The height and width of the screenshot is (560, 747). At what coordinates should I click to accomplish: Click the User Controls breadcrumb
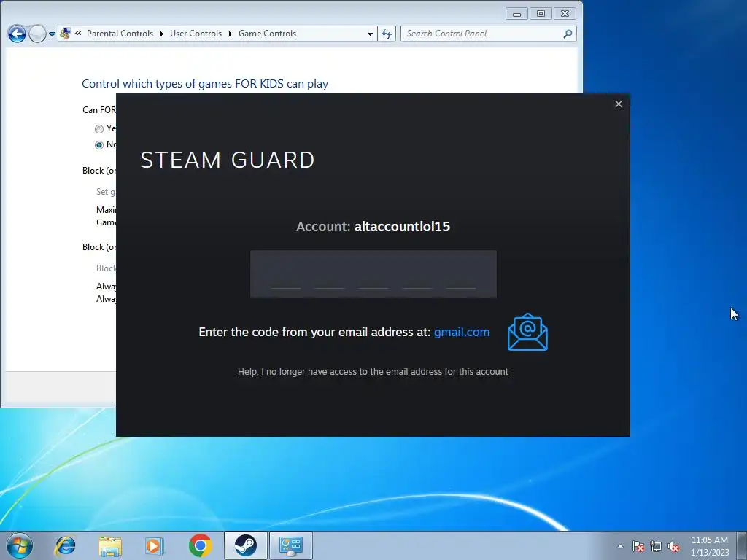pyautogui.click(x=196, y=34)
